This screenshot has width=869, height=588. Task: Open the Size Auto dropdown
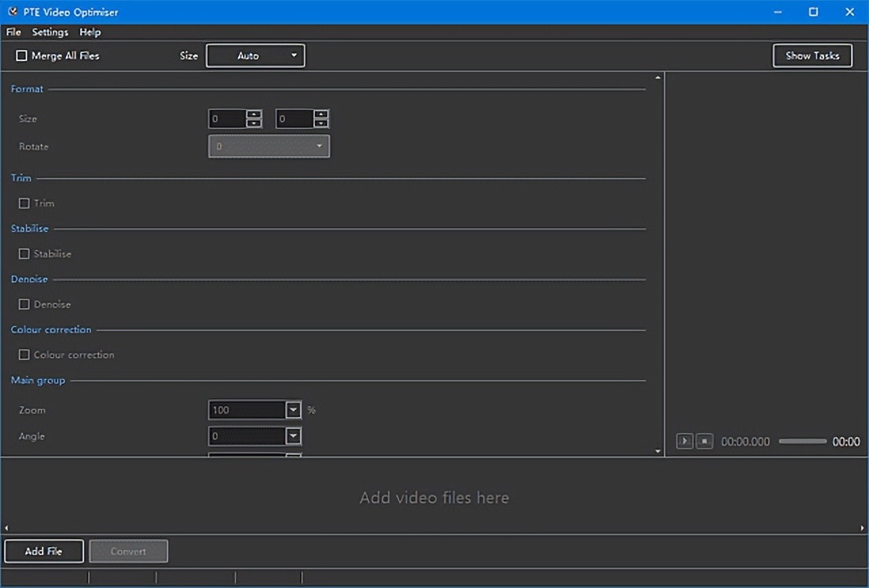(x=255, y=56)
